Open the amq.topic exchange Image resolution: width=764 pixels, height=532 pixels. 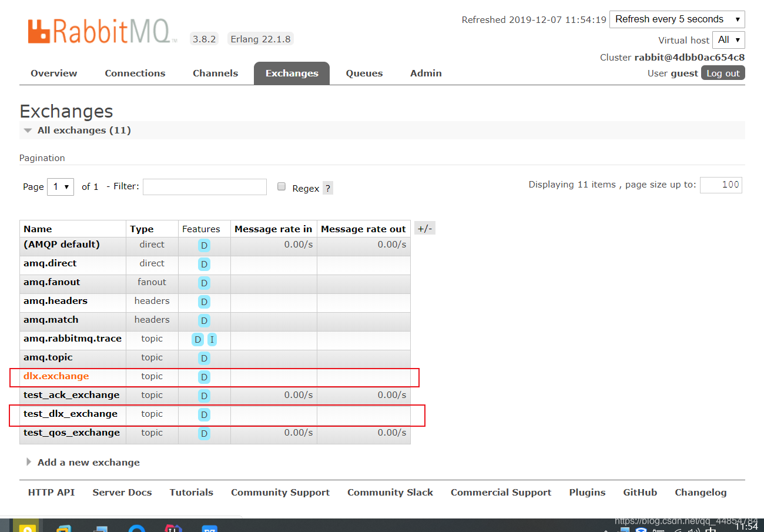(x=48, y=357)
